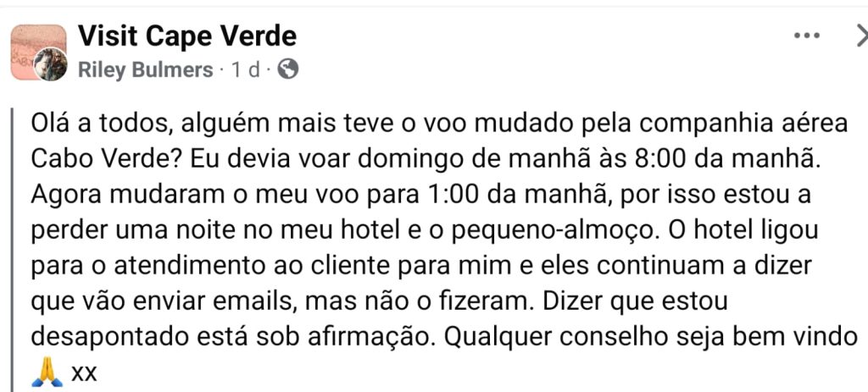Visit Riley Bulmers' profile by name
Screen dimensions: 868x392
145,70
